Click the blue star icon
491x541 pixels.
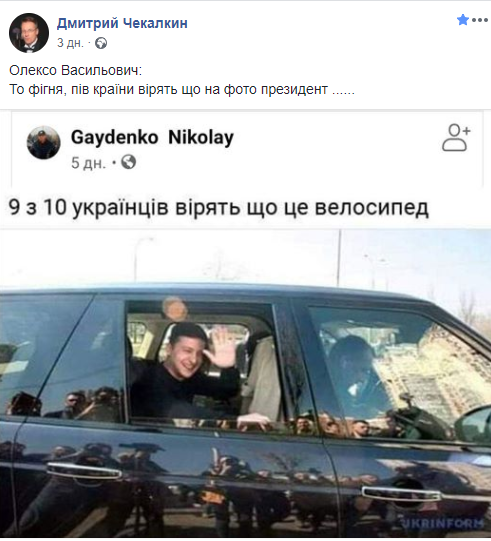(463, 20)
